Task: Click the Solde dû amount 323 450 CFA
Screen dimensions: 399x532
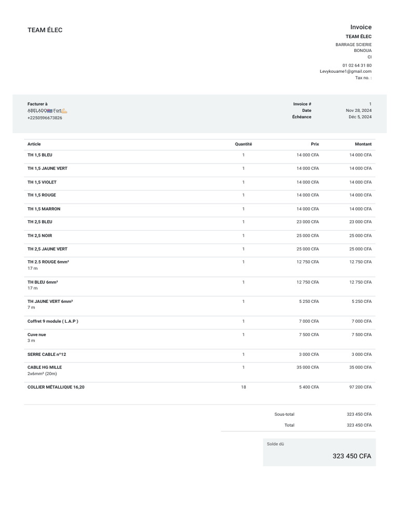Action: (352, 456)
